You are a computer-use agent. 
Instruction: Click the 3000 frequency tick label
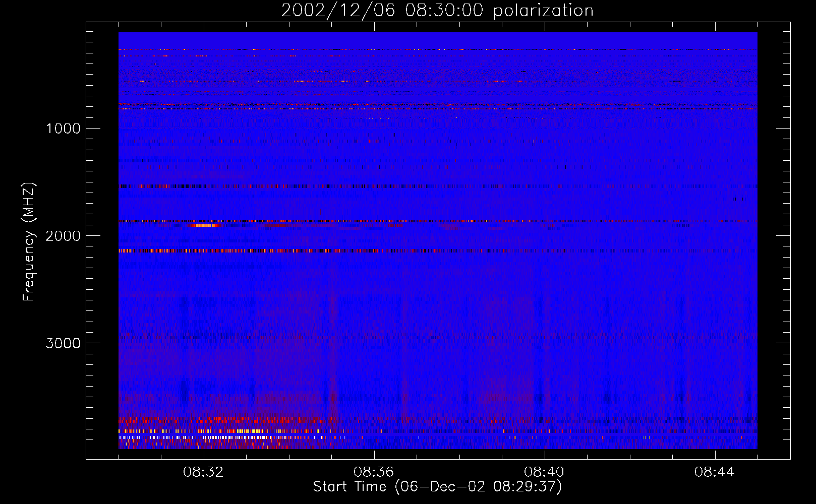63,343
